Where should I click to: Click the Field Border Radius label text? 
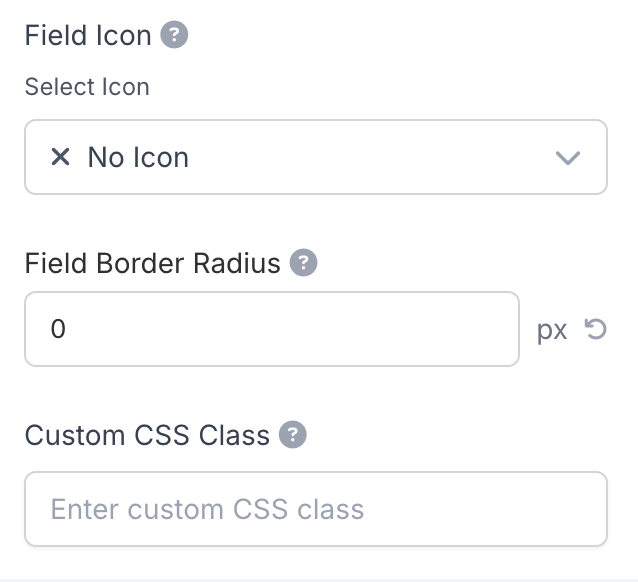(x=152, y=264)
